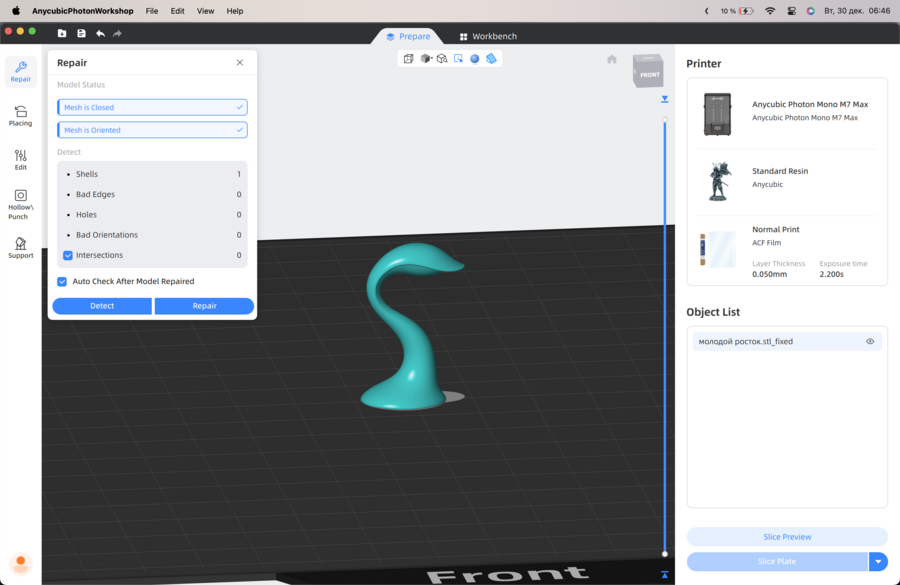The height and width of the screenshot is (585, 900).
Task: Click the layer height slider track
Action: [x=665, y=330]
